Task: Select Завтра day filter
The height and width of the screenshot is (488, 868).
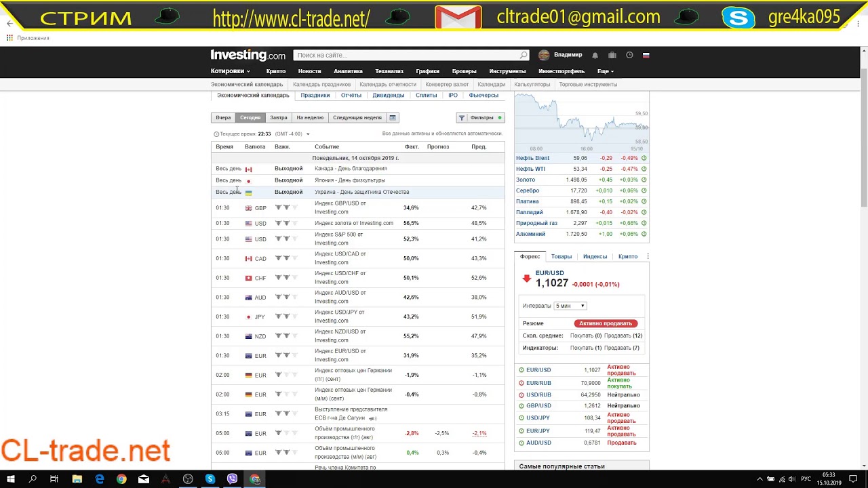Action: click(x=279, y=117)
